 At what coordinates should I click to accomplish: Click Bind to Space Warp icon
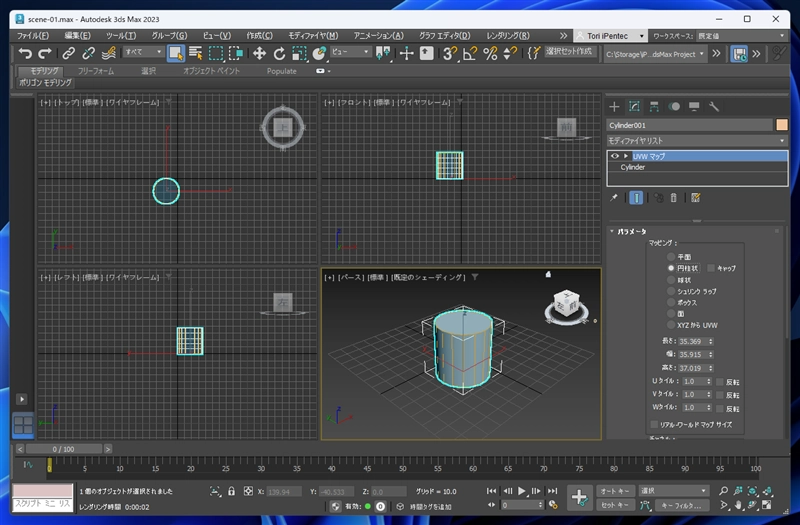coord(108,53)
